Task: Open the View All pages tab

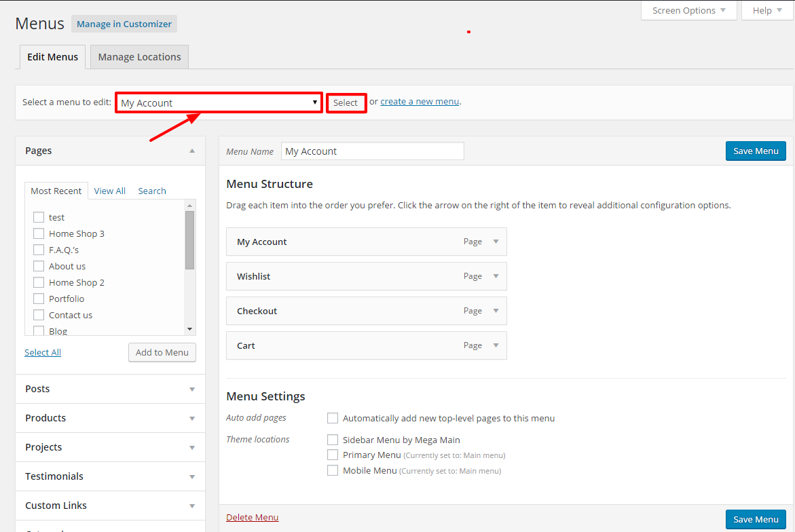Action: (109, 191)
